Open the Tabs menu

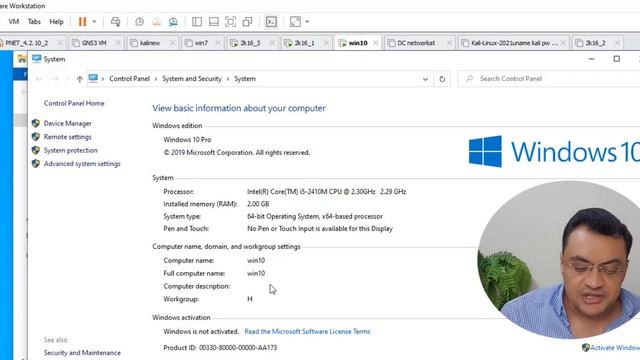click(34, 22)
